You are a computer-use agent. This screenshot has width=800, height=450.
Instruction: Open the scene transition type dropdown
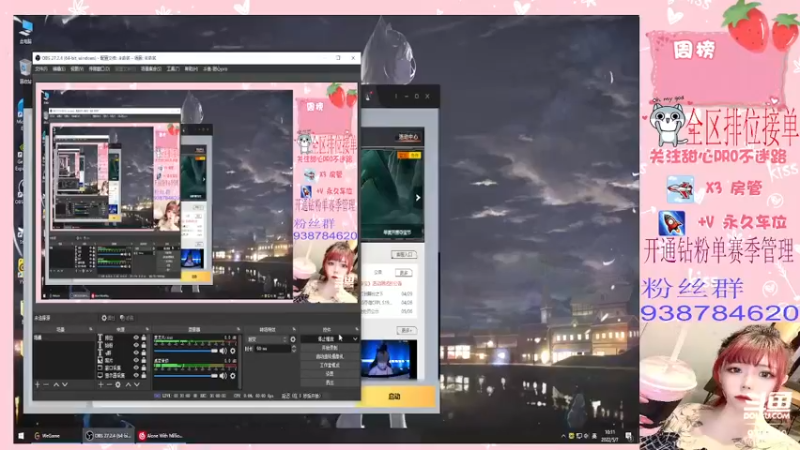point(267,339)
